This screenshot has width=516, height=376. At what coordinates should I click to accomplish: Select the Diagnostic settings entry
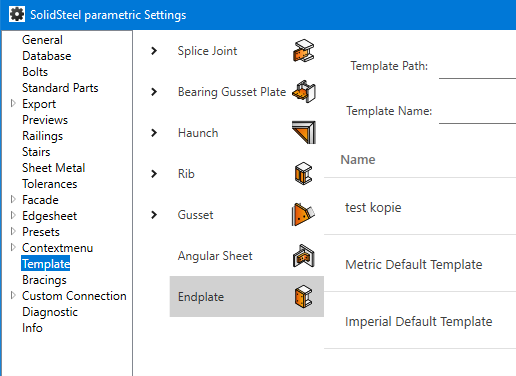pyautogui.click(x=50, y=312)
